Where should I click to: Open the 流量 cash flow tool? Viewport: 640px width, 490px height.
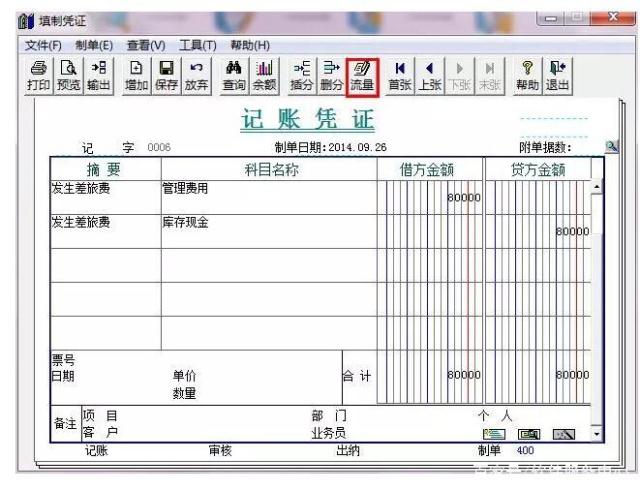coord(362,77)
